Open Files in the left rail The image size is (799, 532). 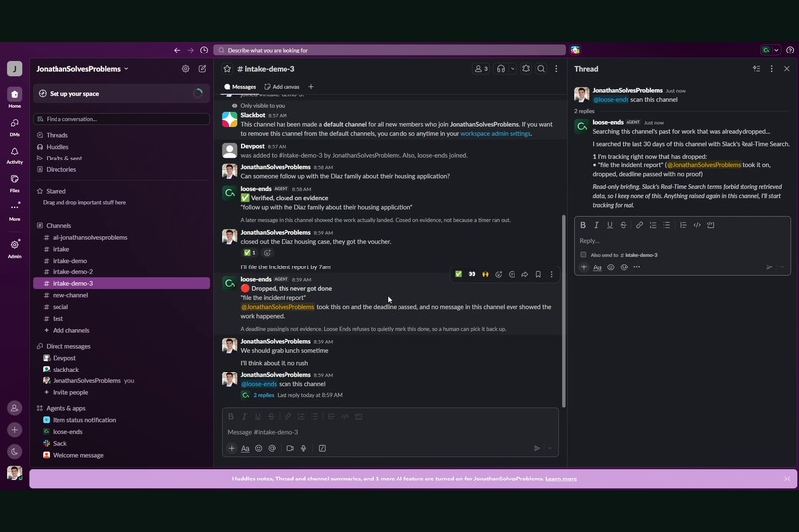[14, 183]
